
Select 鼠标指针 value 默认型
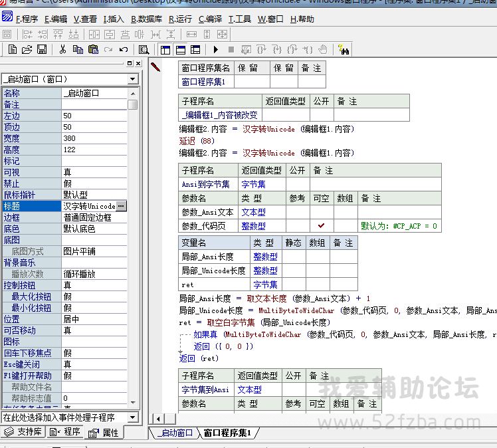click(x=94, y=195)
